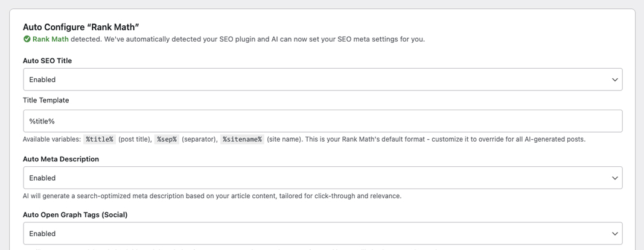Click the green Rank Math detected text
The image size is (644, 250).
[51, 39]
